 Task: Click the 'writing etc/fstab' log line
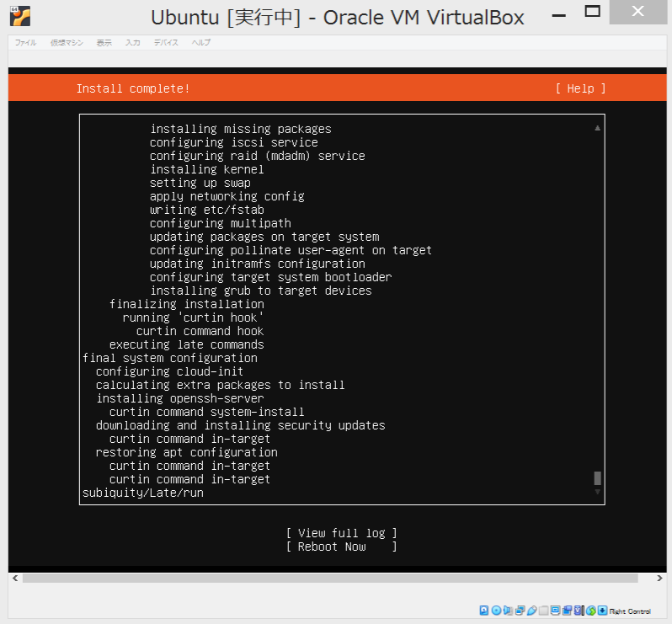pos(206,210)
